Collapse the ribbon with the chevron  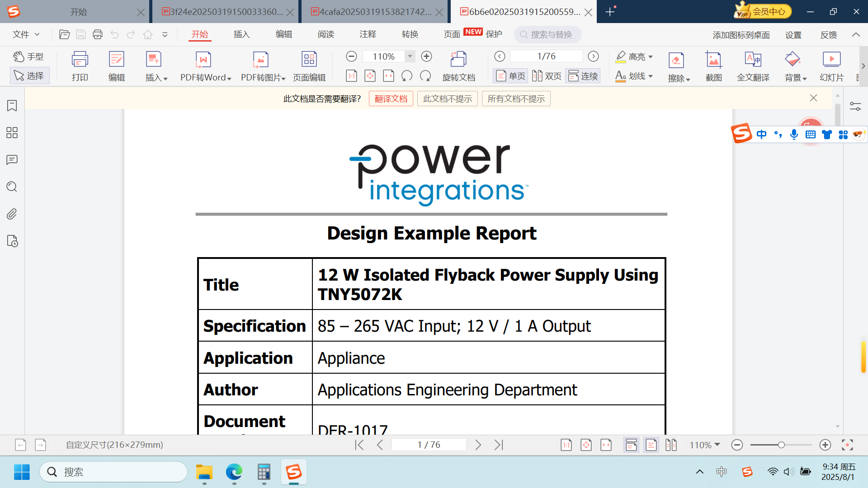[x=856, y=35]
